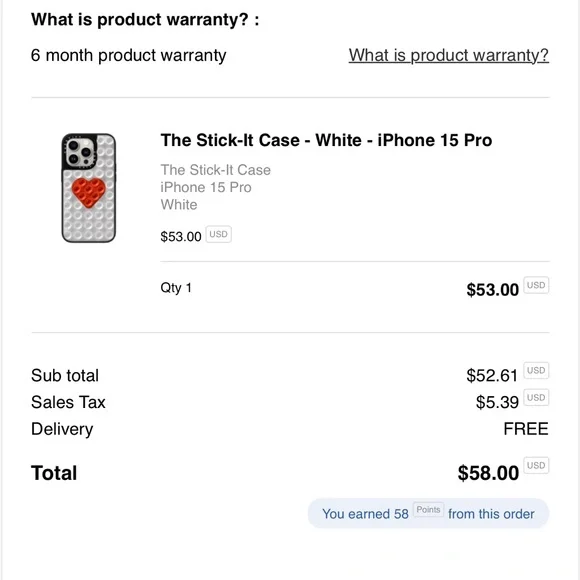Viewport: 580px width, 580px height.
Task: Click the Stick-It Case phone thumbnail
Action: click(89, 188)
